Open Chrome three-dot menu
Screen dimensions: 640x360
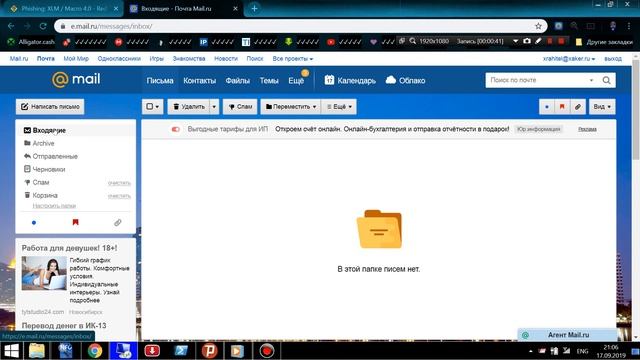629,26
